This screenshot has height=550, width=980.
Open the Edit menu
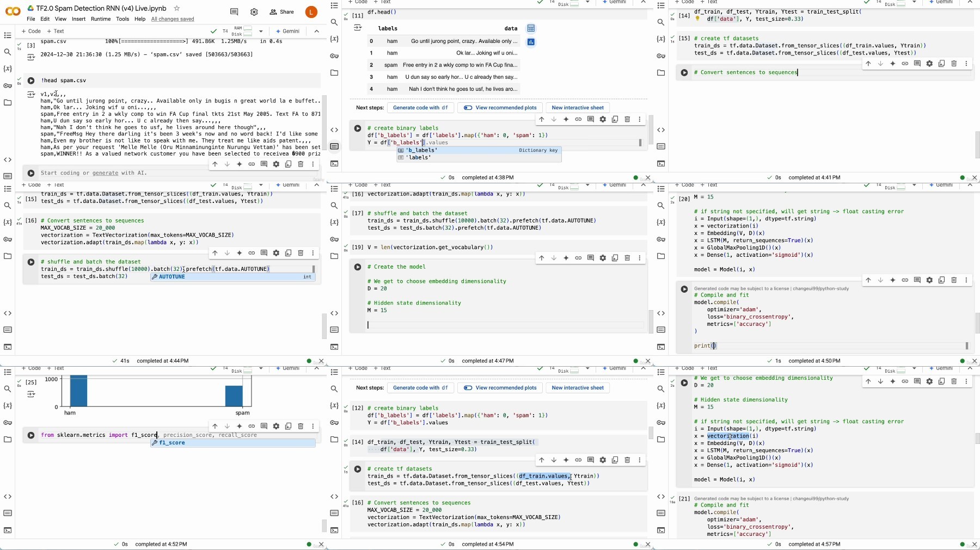(x=45, y=19)
